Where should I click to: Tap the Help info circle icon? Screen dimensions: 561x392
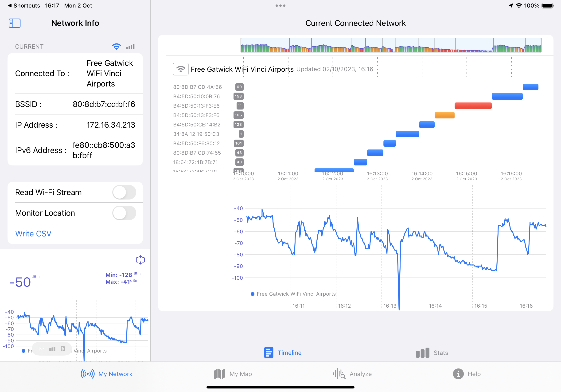pos(458,374)
